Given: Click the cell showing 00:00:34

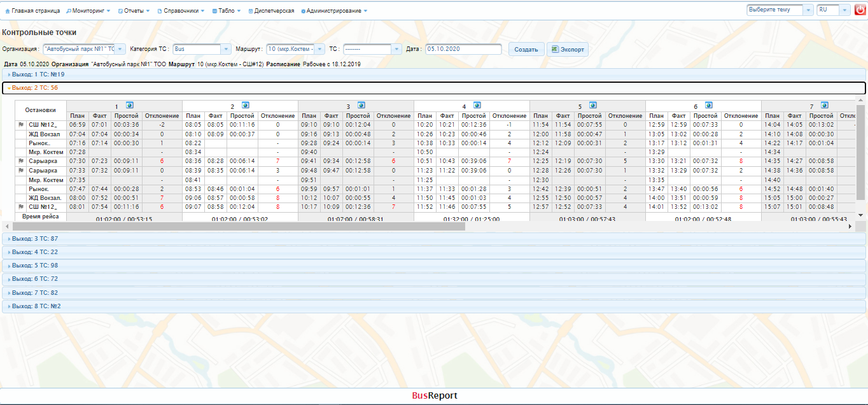Looking at the screenshot, I should (127, 134).
